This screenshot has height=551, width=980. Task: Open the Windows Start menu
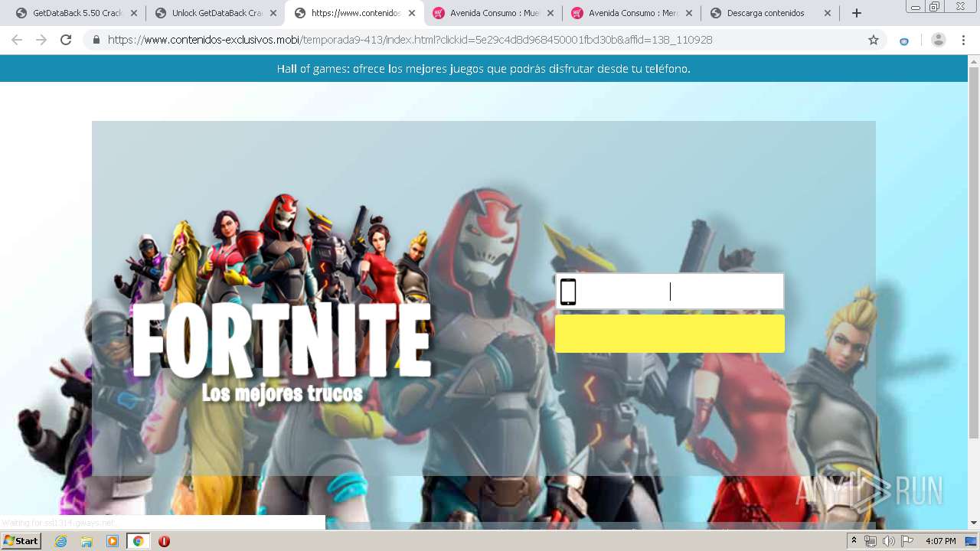coord(21,541)
